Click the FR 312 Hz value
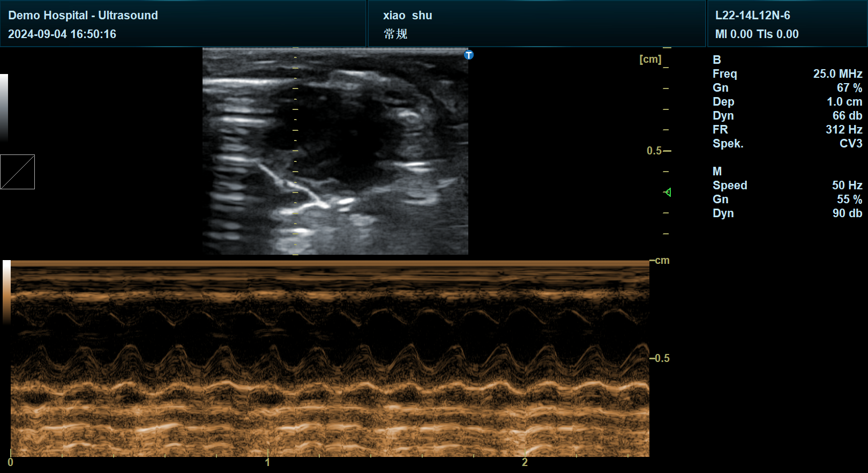The height and width of the screenshot is (473, 868). (x=843, y=130)
